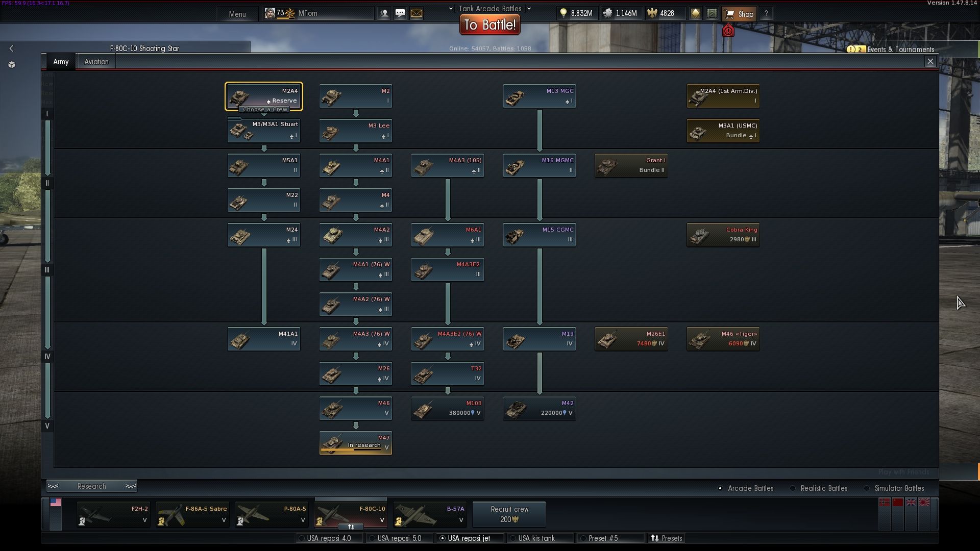Open the Shop
This screenshot has height=551, width=980.
point(740,14)
